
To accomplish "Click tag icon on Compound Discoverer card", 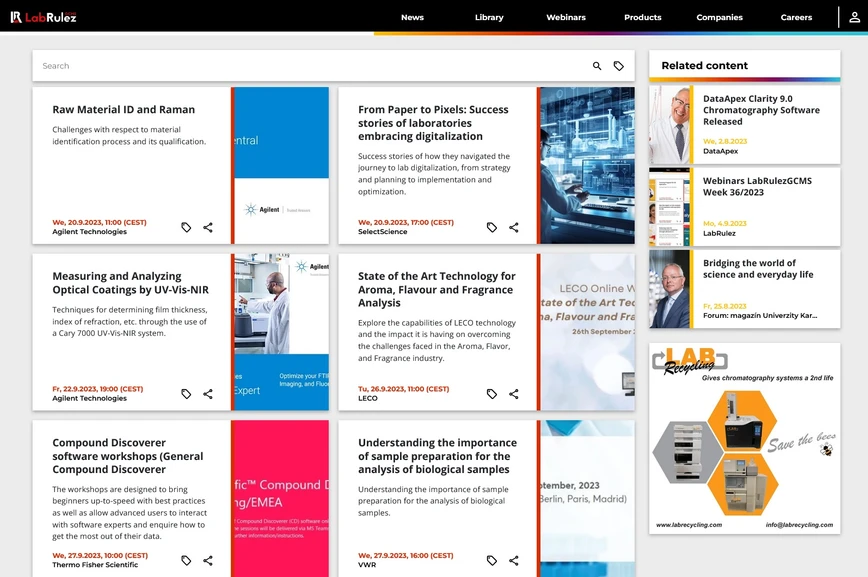I will click(x=186, y=560).
